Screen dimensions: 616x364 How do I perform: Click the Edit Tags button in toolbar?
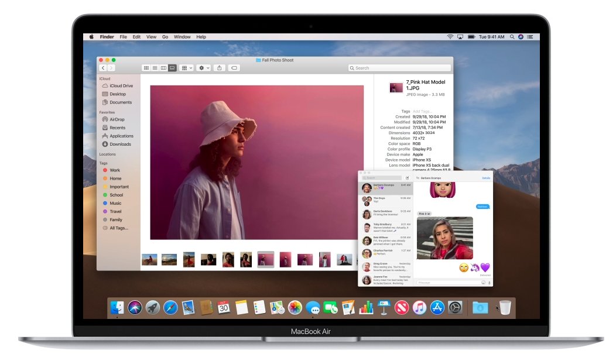point(234,68)
